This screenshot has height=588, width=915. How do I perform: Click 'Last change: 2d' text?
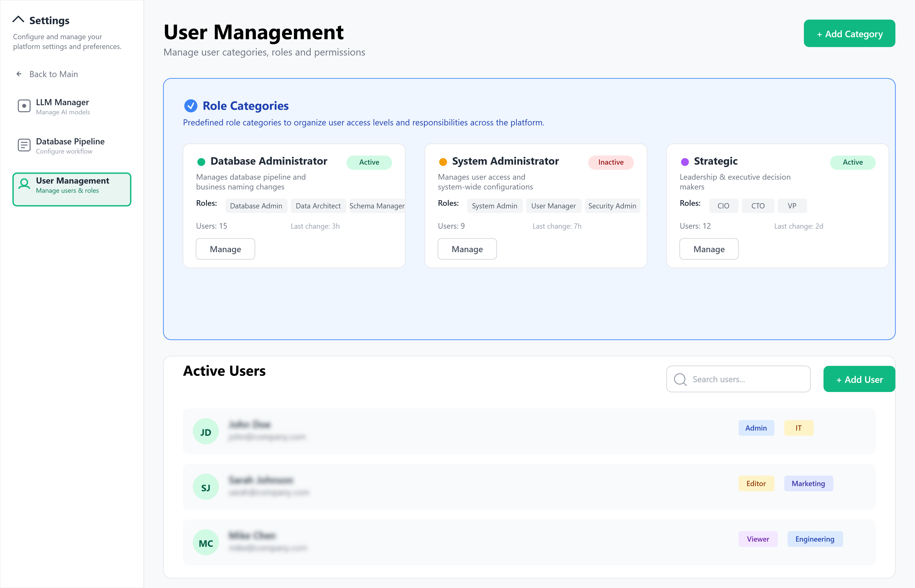(x=798, y=226)
